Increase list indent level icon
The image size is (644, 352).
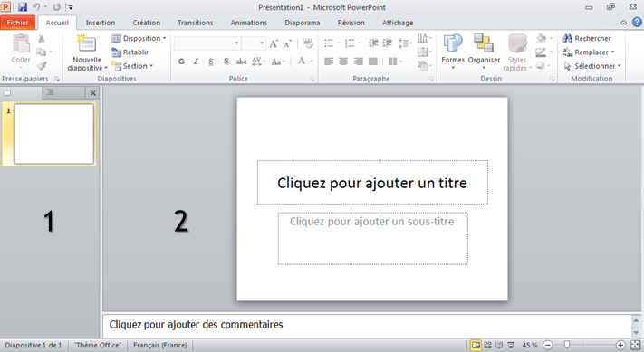tap(387, 43)
